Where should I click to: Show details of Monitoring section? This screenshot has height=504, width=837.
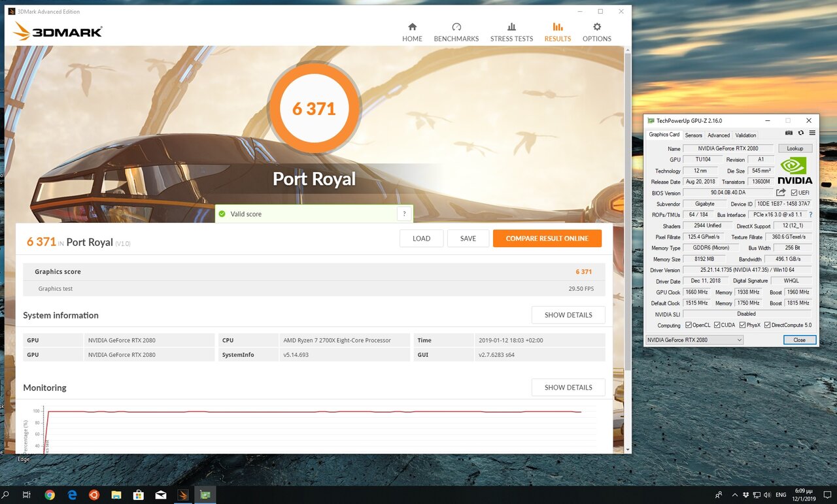point(568,388)
